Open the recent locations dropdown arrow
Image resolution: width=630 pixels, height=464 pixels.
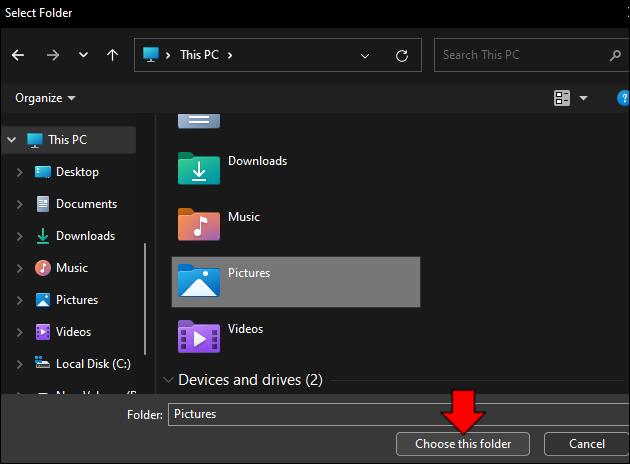tap(83, 55)
